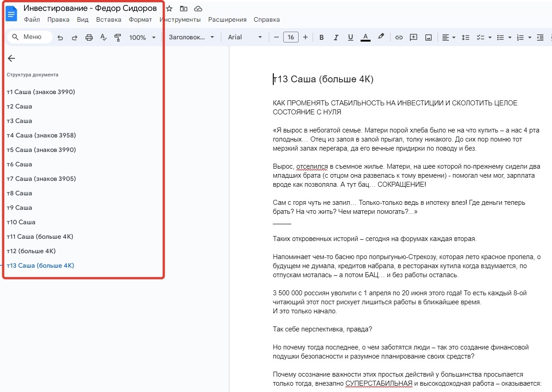Jump to outline heading т4 Саша (знаков 3958)

coord(41,135)
